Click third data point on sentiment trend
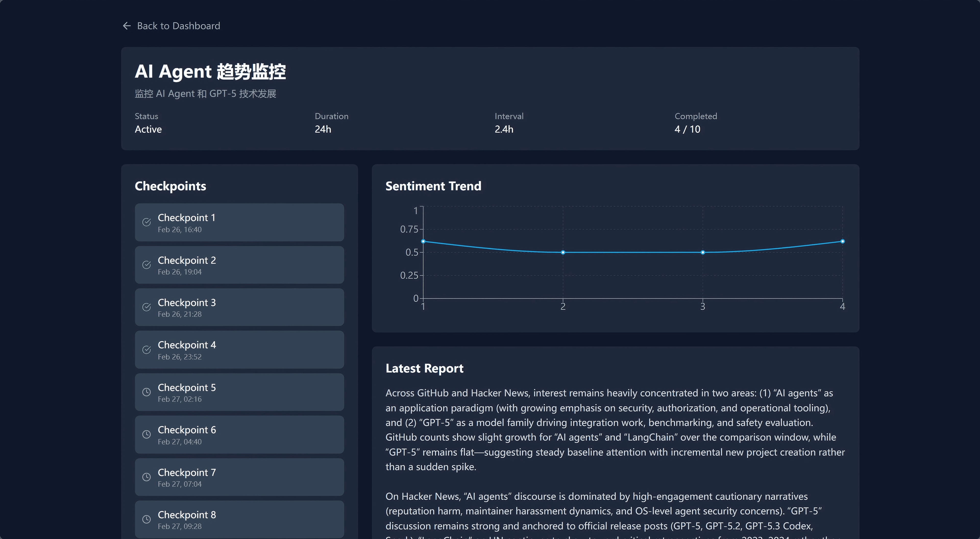The image size is (980, 539). point(703,253)
